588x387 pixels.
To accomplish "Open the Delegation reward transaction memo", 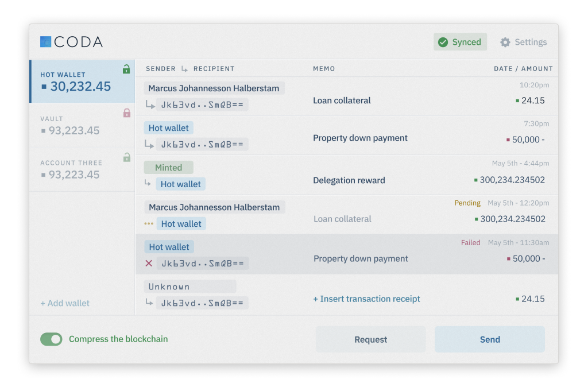I will click(349, 180).
